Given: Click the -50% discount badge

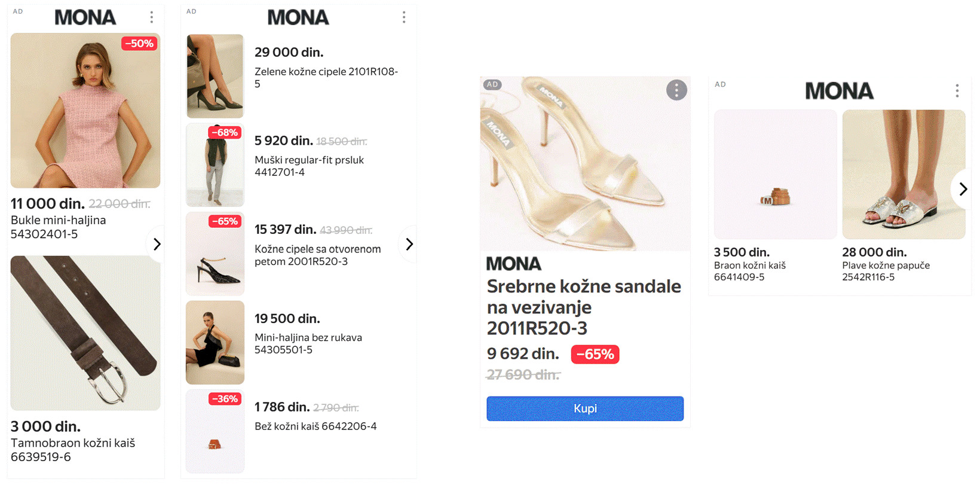Looking at the screenshot, I should (139, 44).
